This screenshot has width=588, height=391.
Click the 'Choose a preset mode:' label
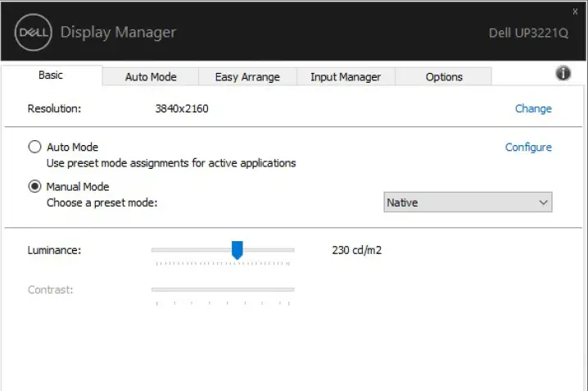tap(102, 202)
